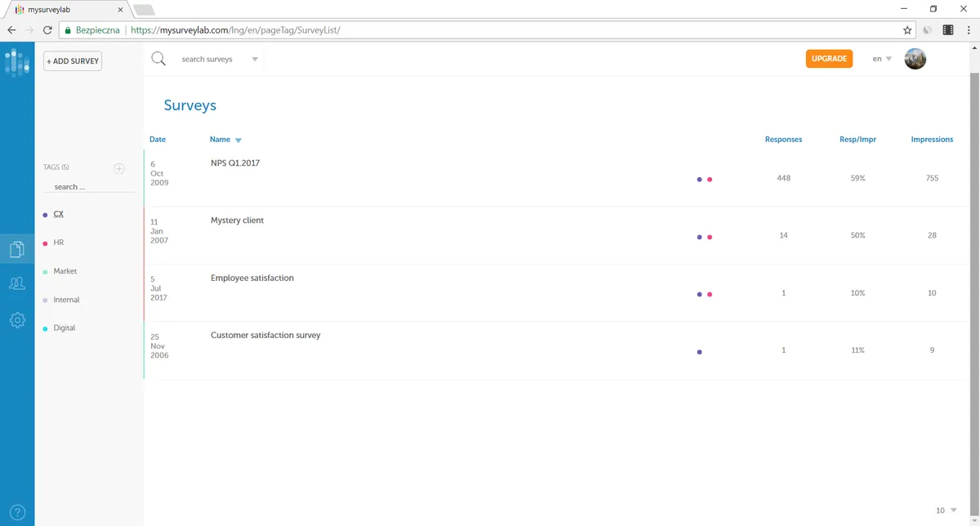Click the help question mark icon

(x=17, y=513)
